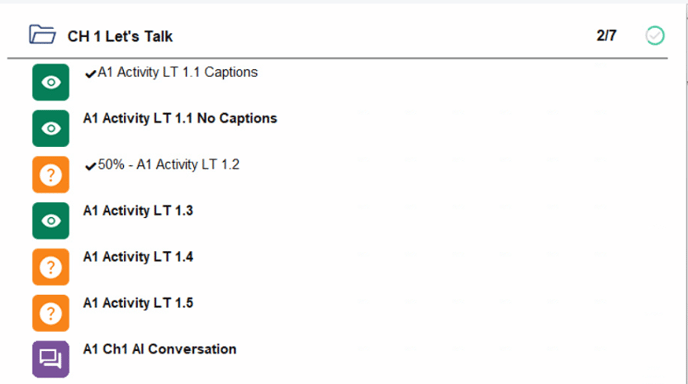
Task: Click green eye icon for LT 1.1 No Captions
Action: point(50,128)
